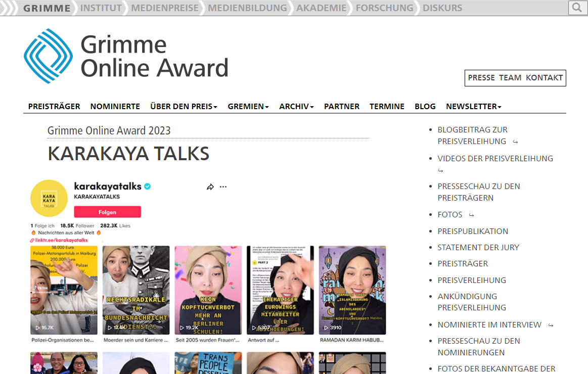Go to Institut in top bar
588x374 pixels.
click(101, 8)
